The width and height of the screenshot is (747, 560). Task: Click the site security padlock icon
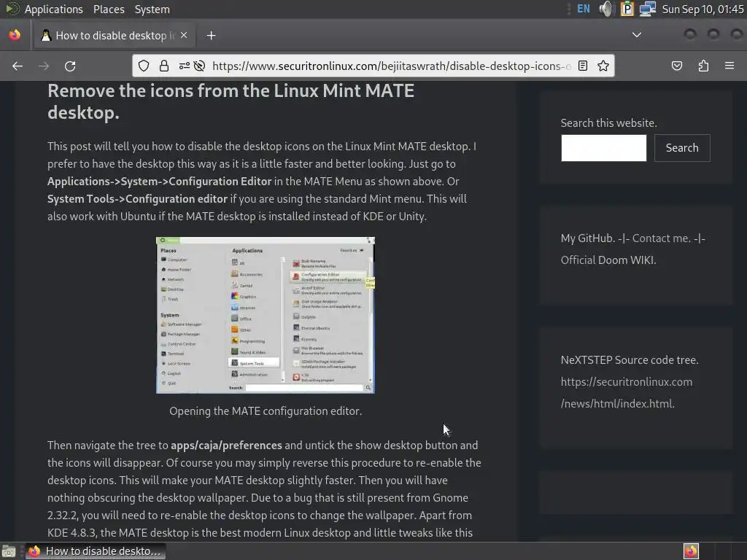pos(164,66)
